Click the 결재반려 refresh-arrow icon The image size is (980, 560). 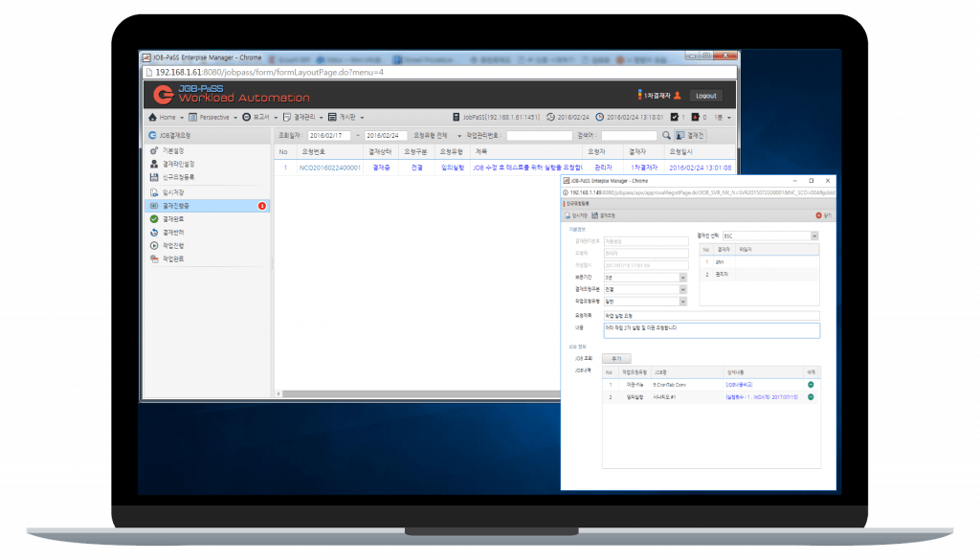point(154,233)
